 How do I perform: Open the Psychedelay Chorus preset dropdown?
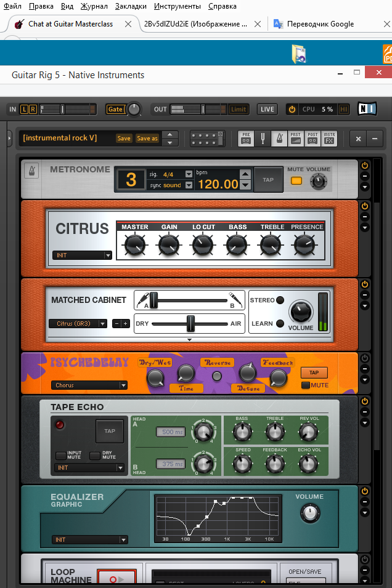(x=89, y=385)
